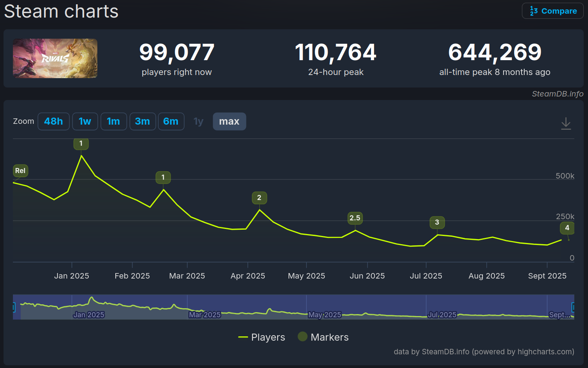The width and height of the screenshot is (588, 368).
Task: Open the Marvel Rivals game thumbnail
Action: coord(55,58)
